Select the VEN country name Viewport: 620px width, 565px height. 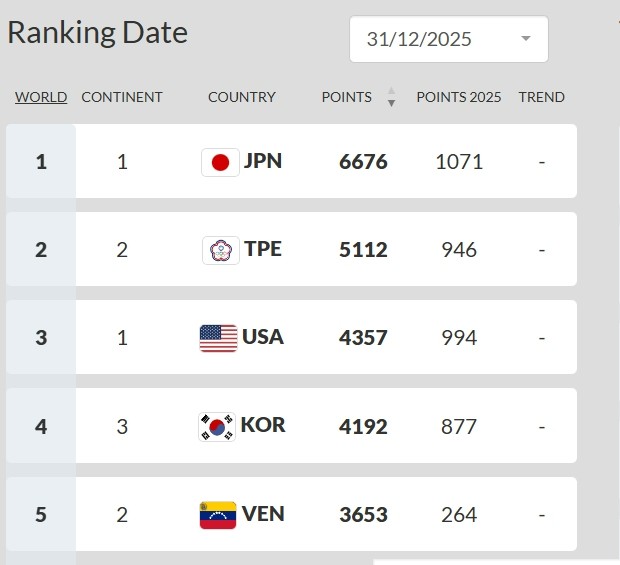click(x=263, y=514)
